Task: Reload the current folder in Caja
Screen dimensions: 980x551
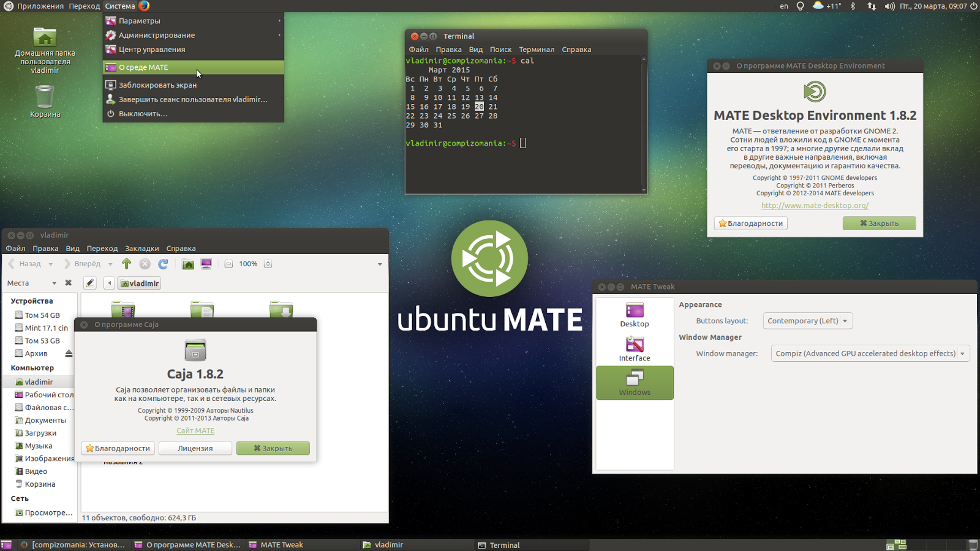Action: tap(163, 264)
